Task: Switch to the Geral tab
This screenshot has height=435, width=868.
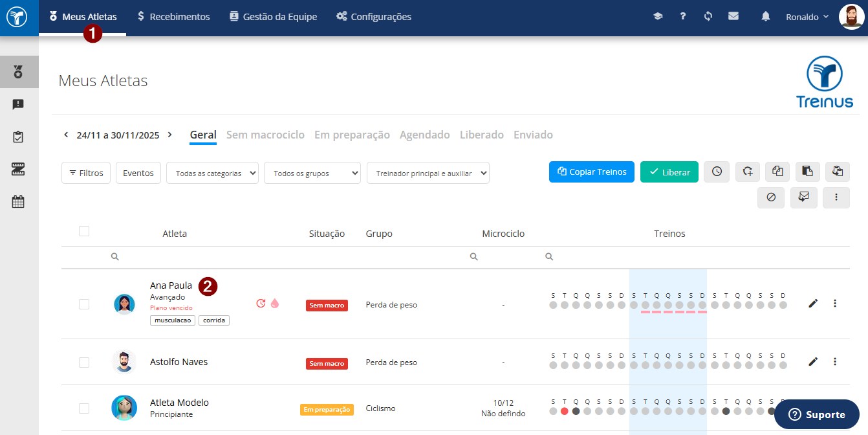Action: click(203, 135)
